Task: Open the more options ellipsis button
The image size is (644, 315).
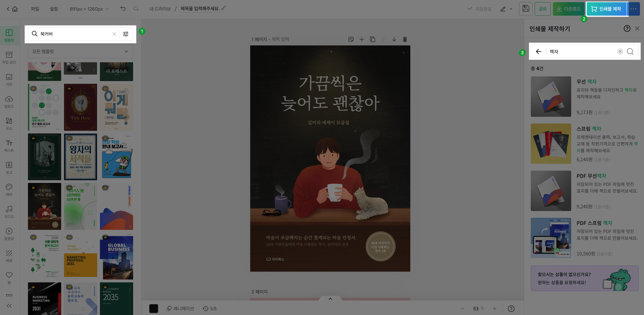Action: point(633,9)
